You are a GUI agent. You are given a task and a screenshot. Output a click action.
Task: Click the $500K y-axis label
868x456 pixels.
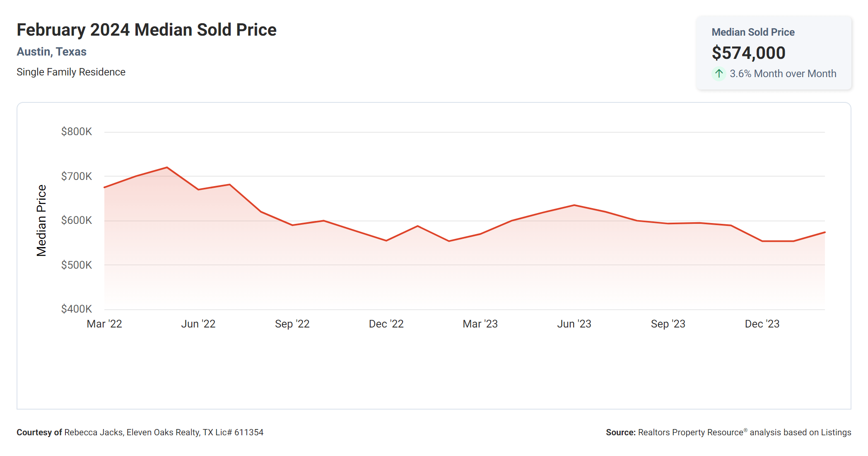point(77,265)
